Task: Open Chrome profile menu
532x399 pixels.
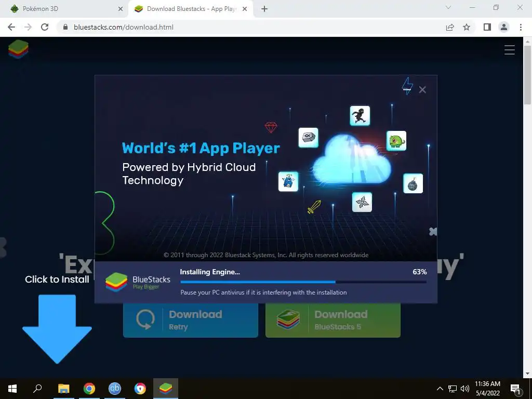Action: tap(504, 27)
